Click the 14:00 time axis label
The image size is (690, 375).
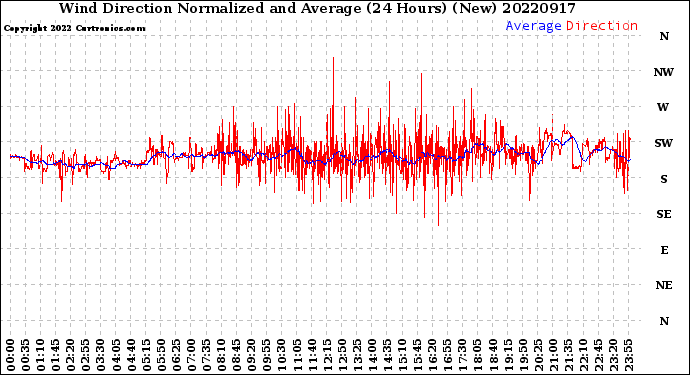point(372,355)
